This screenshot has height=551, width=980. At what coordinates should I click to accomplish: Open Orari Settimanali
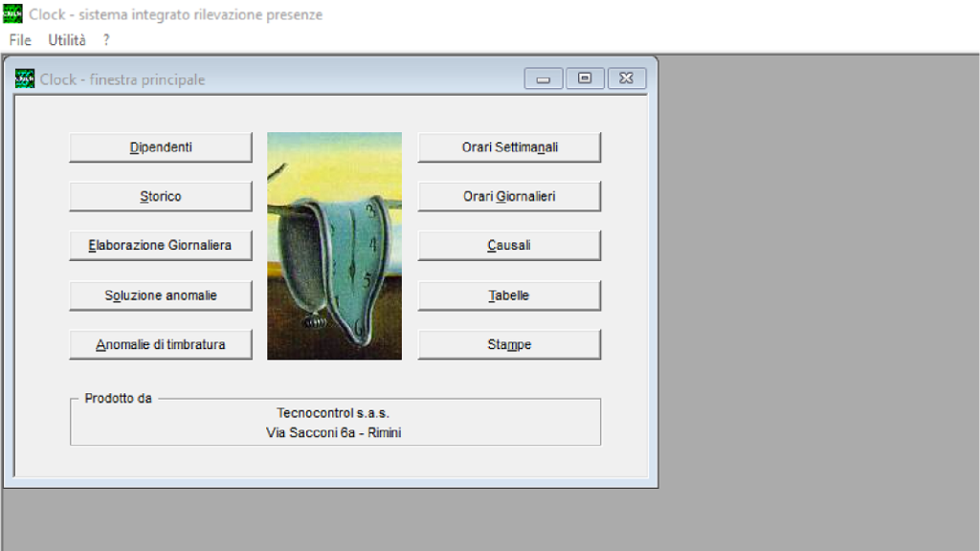click(509, 147)
